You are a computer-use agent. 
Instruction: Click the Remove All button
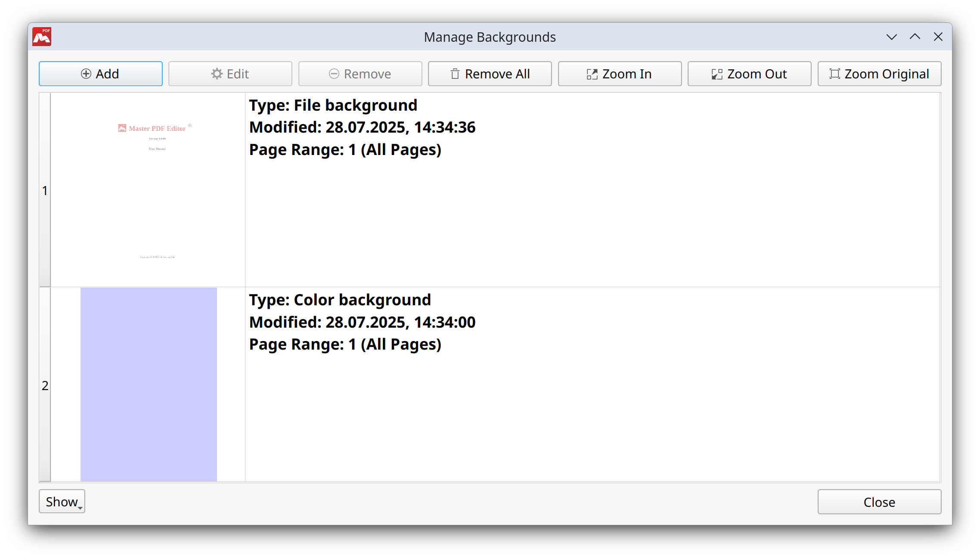(x=490, y=74)
